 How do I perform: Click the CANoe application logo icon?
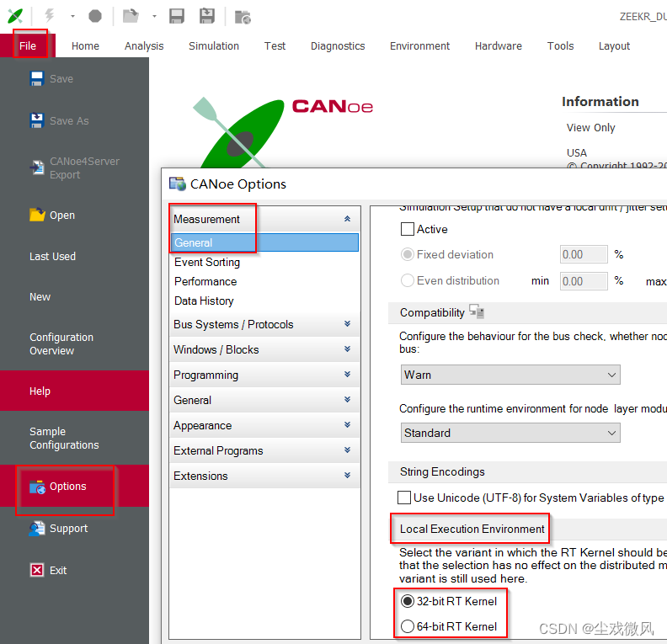pyautogui.click(x=15, y=16)
